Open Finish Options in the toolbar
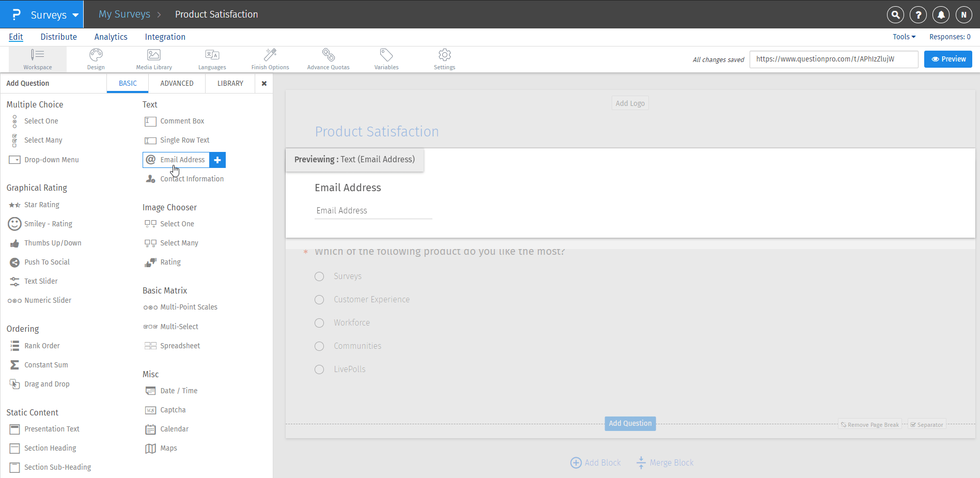Image resolution: width=980 pixels, height=478 pixels. coord(270,58)
